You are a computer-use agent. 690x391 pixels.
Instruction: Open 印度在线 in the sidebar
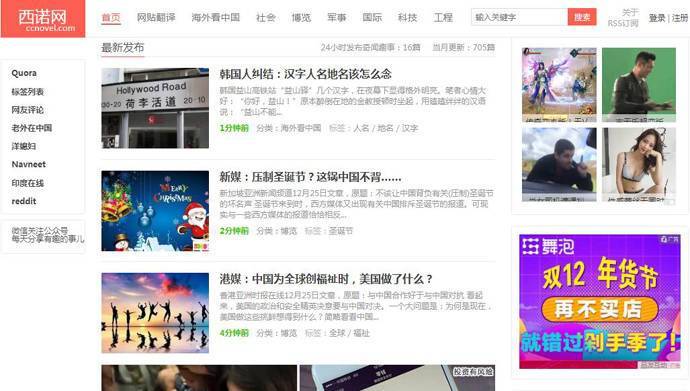coord(28,183)
